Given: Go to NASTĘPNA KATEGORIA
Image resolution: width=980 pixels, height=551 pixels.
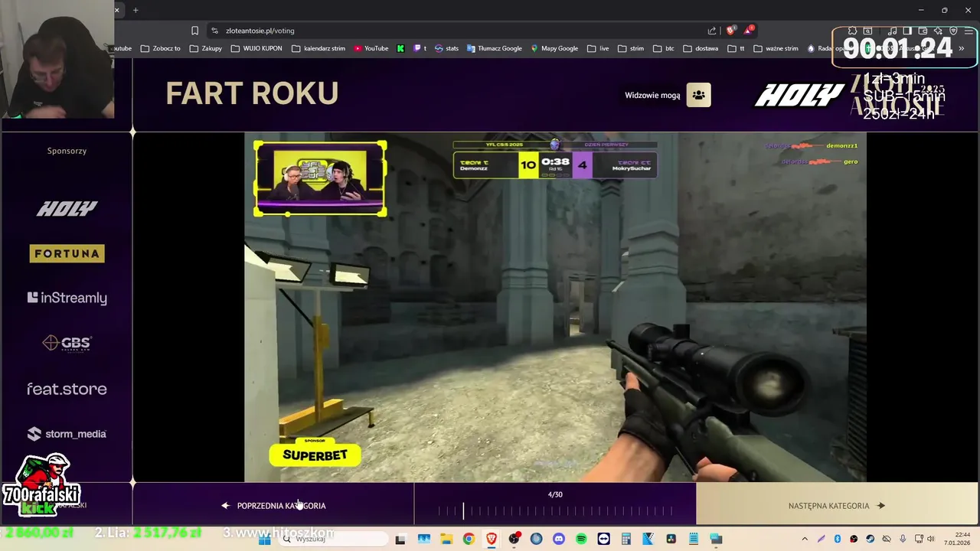Looking at the screenshot, I should tap(836, 506).
